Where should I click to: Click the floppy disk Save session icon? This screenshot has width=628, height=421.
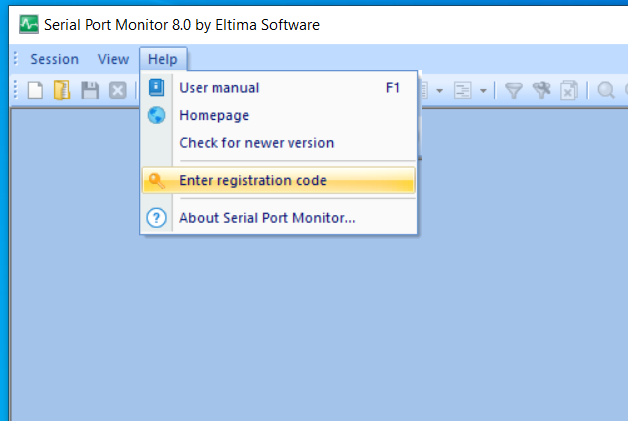[x=90, y=90]
